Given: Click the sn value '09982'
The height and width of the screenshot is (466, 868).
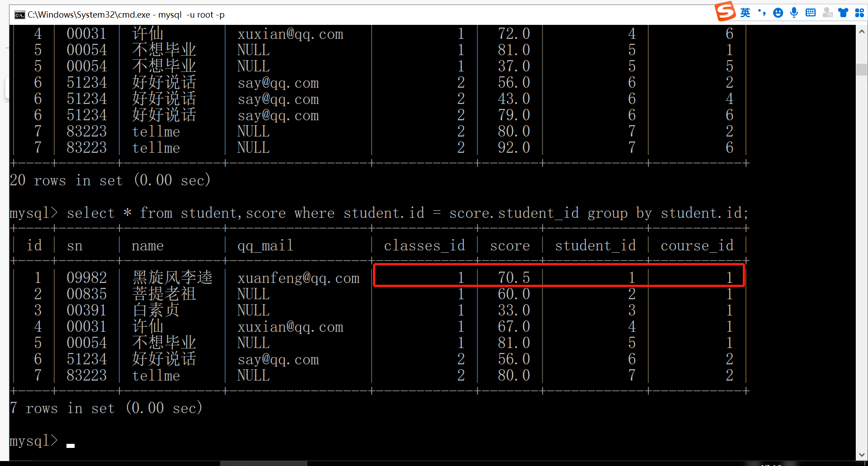Looking at the screenshot, I should (87, 278).
